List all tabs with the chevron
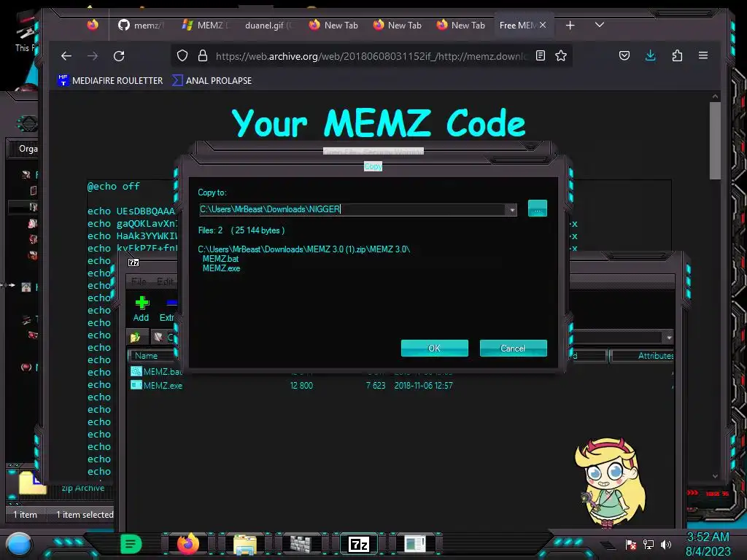The height and width of the screenshot is (560, 747). point(600,25)
